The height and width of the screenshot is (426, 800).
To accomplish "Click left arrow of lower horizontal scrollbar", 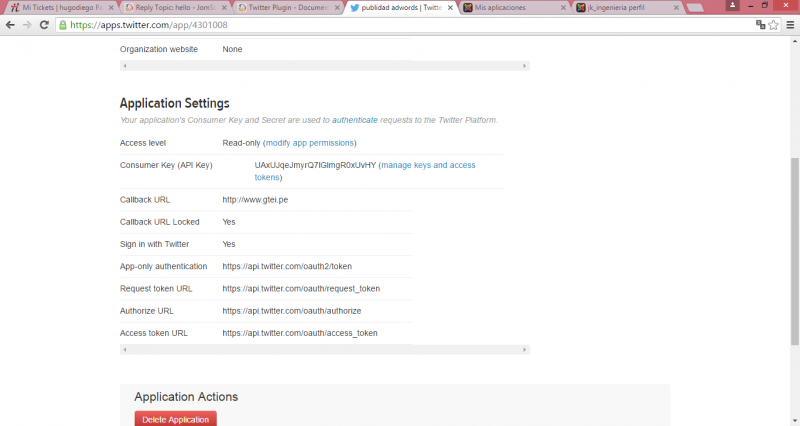I will click(124, 349).
